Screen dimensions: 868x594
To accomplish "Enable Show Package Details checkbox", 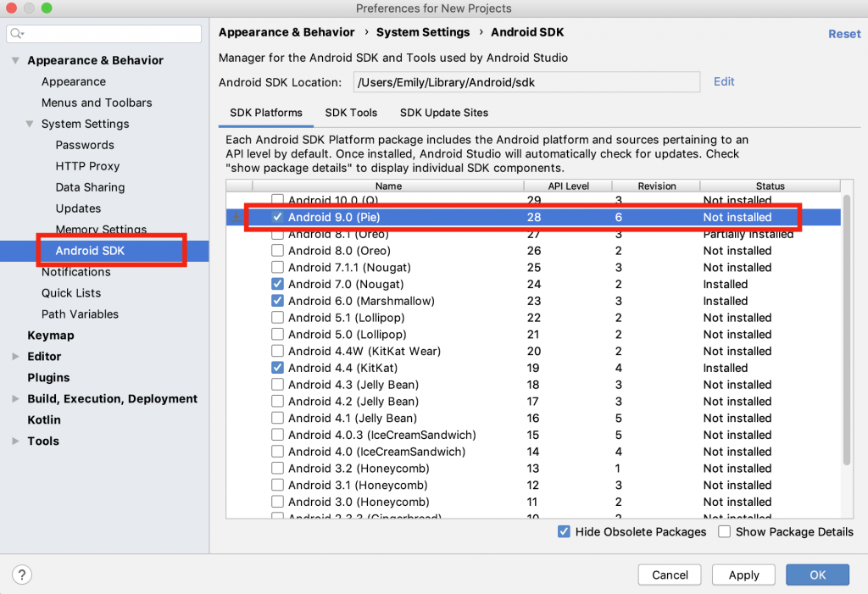I will [725, 532].
